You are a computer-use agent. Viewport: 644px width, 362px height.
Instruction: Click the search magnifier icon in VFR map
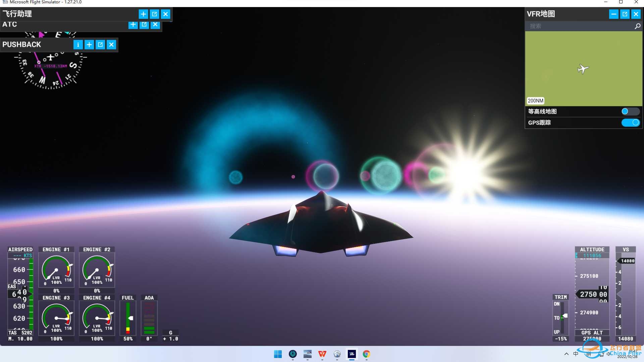pos(637,26)
